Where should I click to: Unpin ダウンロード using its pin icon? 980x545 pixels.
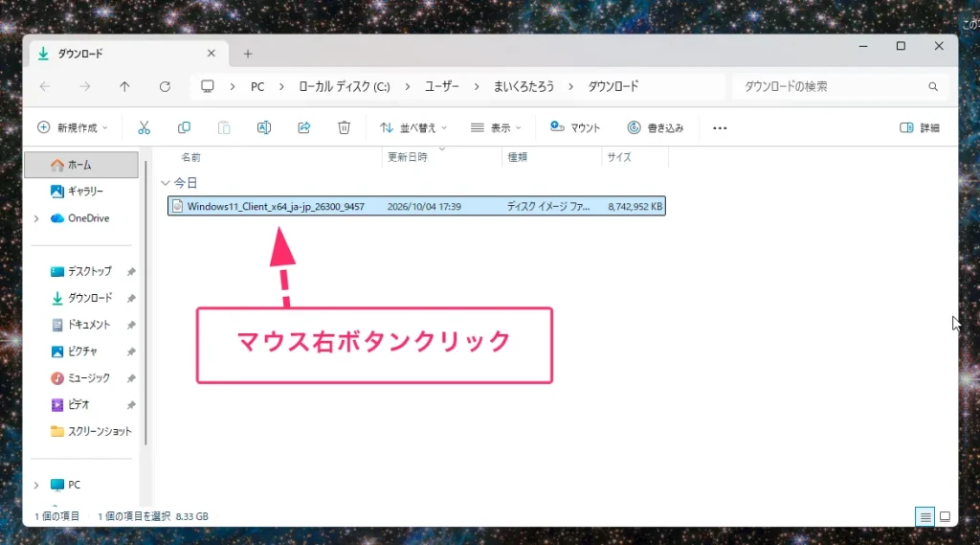(131, 299)
